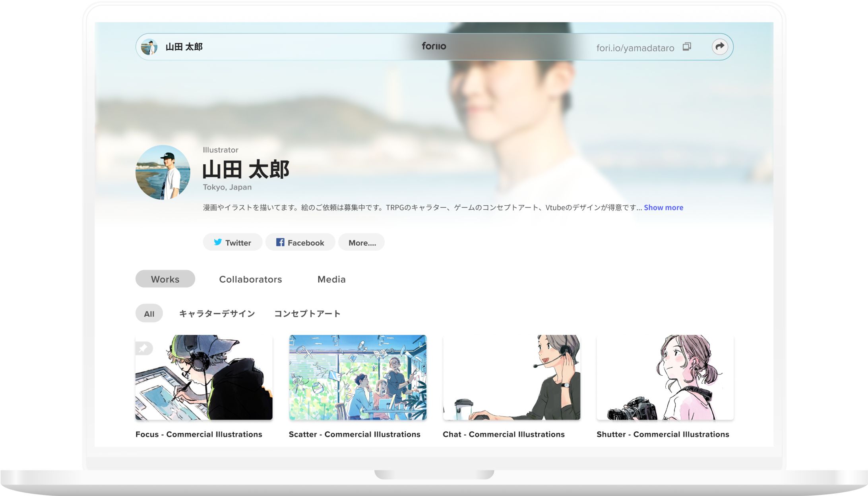Click 山田 太郎 name in top bar
868x496 pixels.
tap(184, 47)
